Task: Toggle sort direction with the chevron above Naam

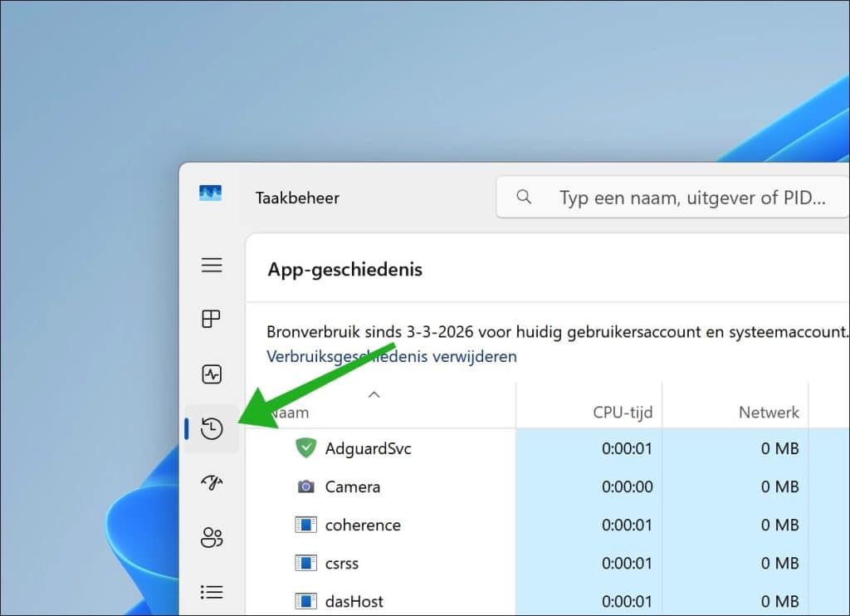Action: click(374, 395)
